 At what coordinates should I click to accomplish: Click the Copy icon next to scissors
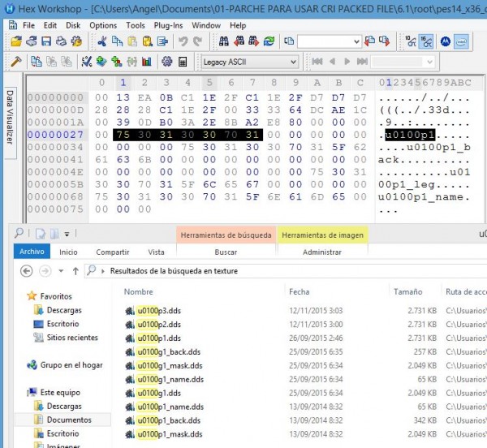pyautogui.click(x=117, y=41)
